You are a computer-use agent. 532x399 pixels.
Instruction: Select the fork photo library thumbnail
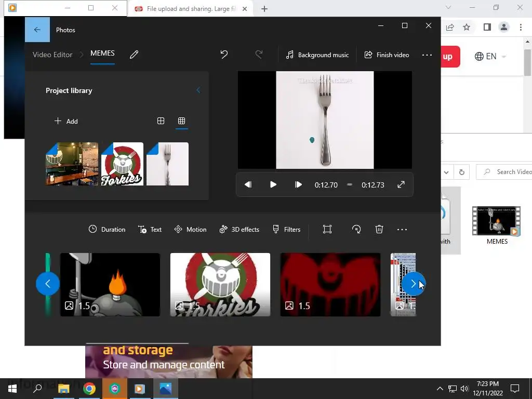coord(167,164)
